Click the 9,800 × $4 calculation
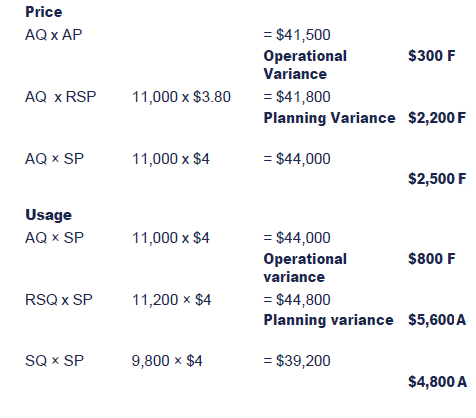 167,361
